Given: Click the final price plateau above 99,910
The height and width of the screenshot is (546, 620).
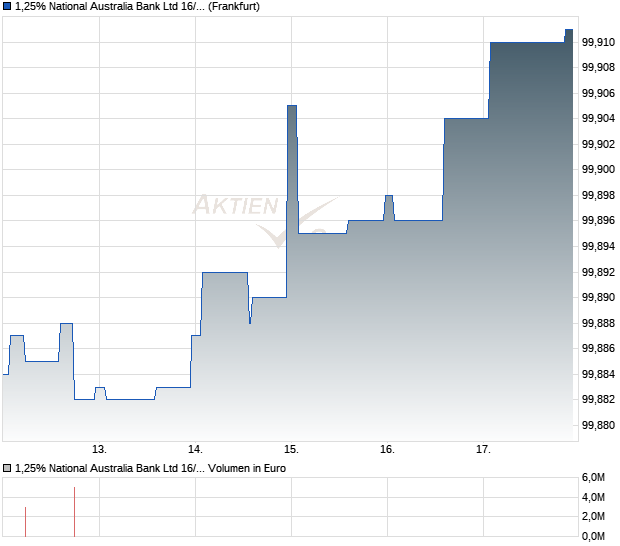Looking at the screenshot, I should [569, 30].
